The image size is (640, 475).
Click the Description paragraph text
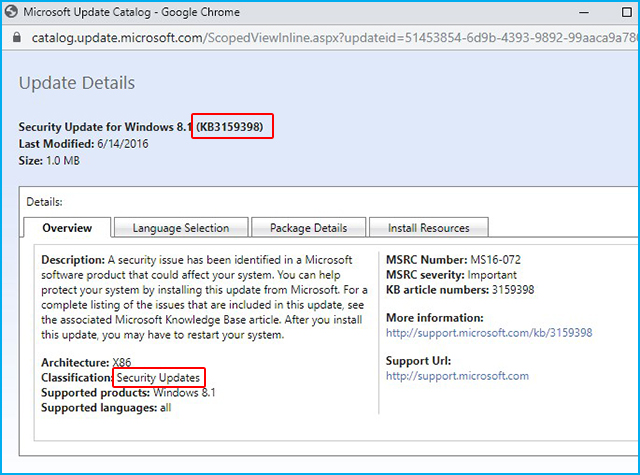(204, 297)
